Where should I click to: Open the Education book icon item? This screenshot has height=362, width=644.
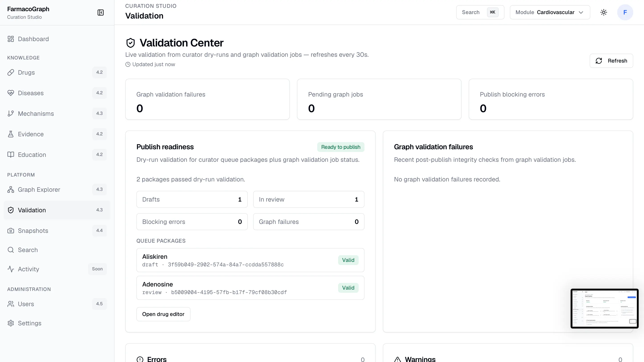[11, 155]
